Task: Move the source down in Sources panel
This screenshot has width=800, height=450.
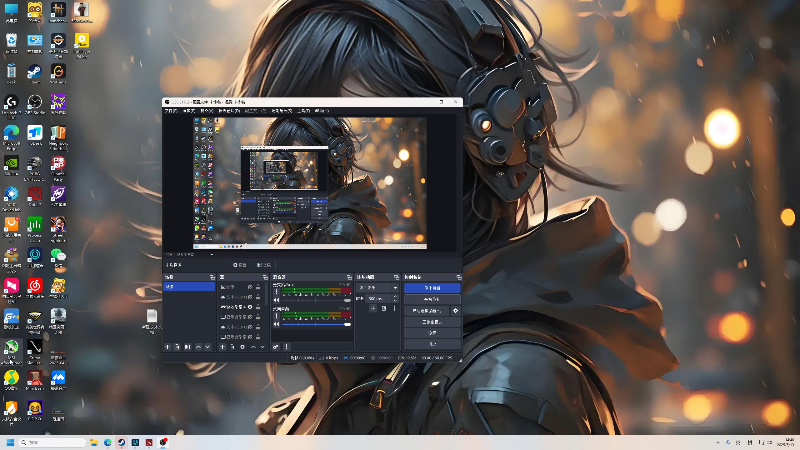Action: (x=263, y=347)
